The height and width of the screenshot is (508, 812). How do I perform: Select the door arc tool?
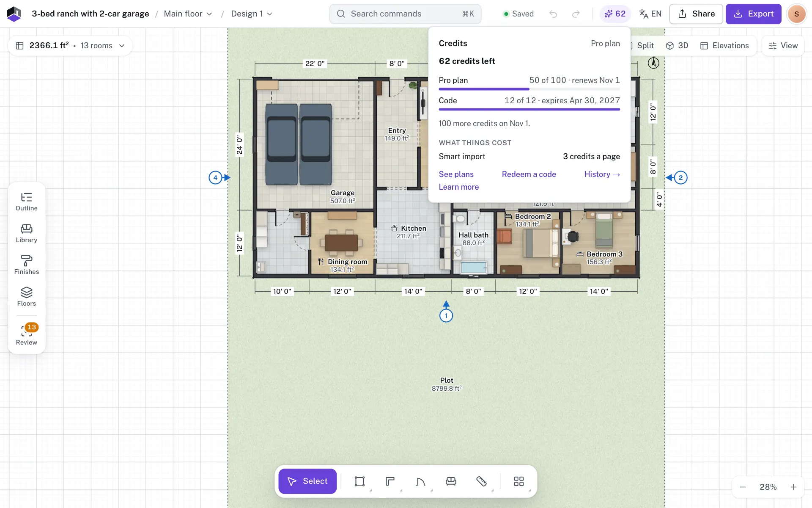click(x=420, y=481)
